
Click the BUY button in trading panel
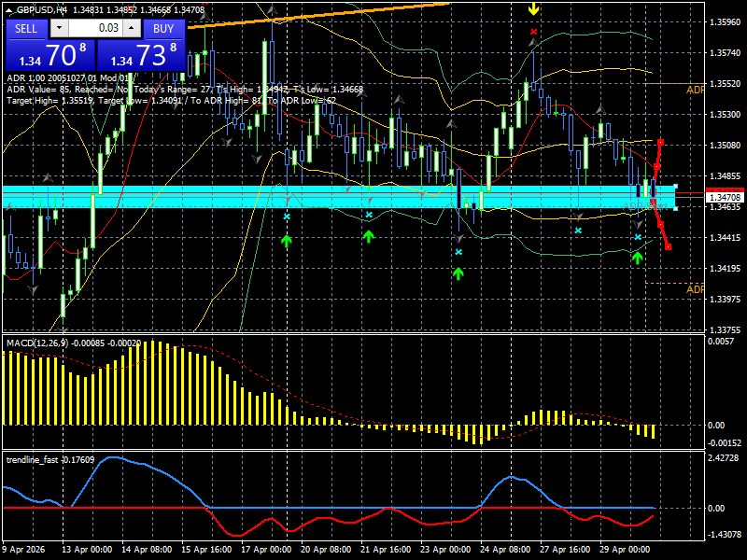163,29
